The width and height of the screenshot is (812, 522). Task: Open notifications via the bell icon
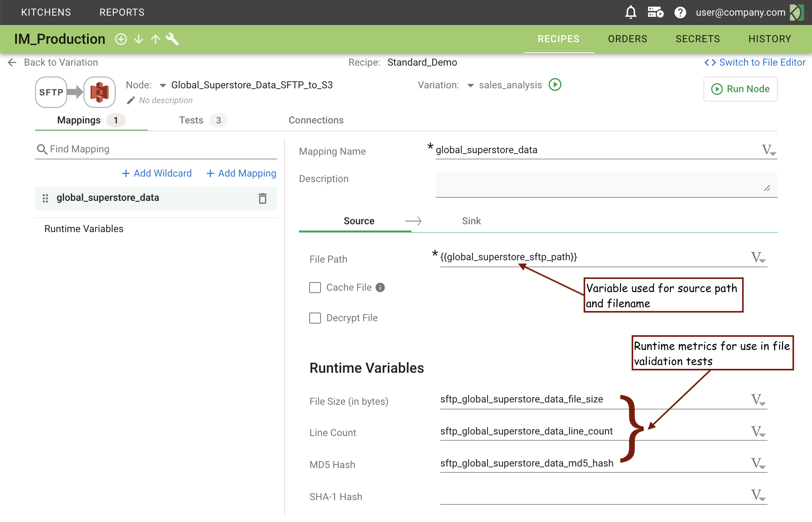tap(631, 12)
